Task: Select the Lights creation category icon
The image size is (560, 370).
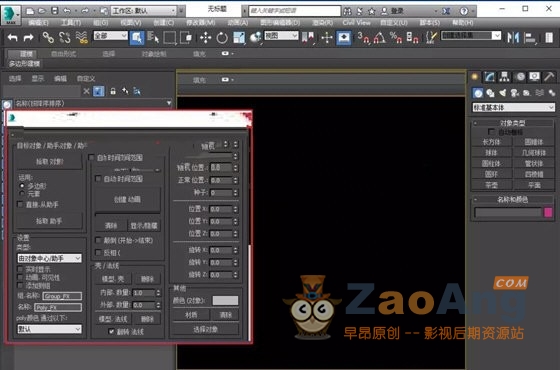Action: coord(502,93)
